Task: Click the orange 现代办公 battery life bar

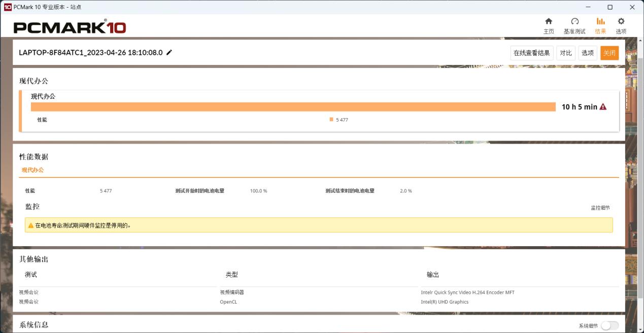Action: (x=293, y=107)
